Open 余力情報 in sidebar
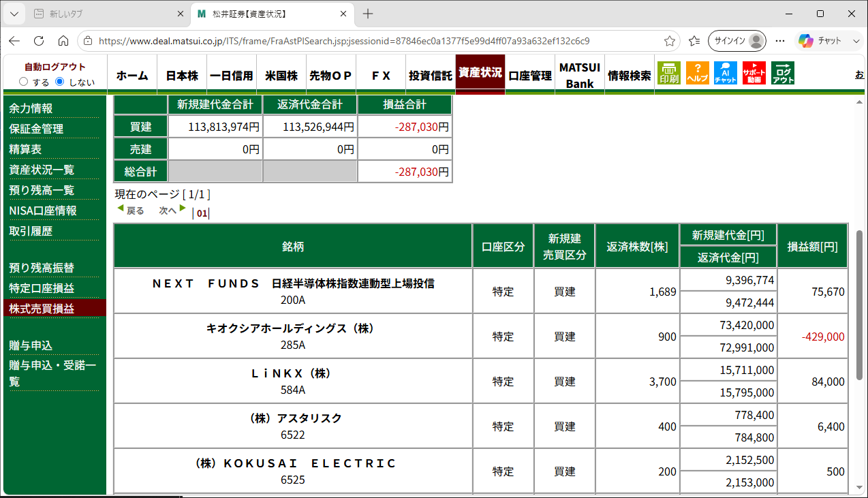Image resolution: width=868 pixels, height=498 pixels. tap(31, 108)
